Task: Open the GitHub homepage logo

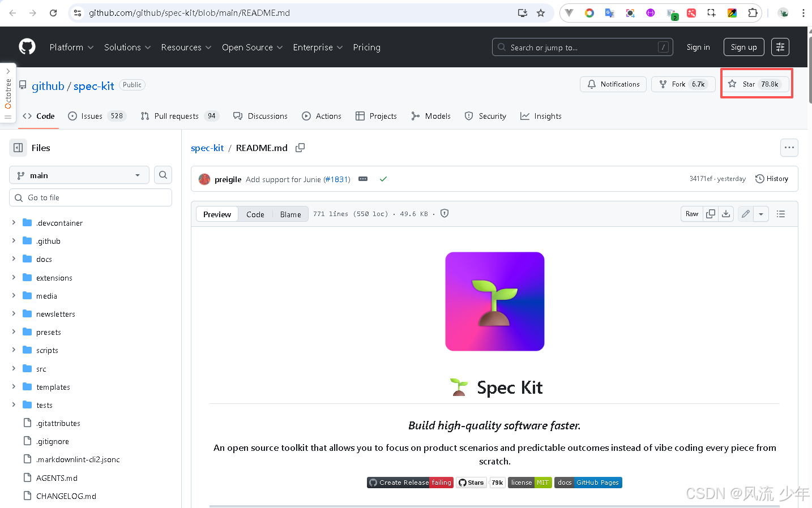Action: click(x=27, y=47)
